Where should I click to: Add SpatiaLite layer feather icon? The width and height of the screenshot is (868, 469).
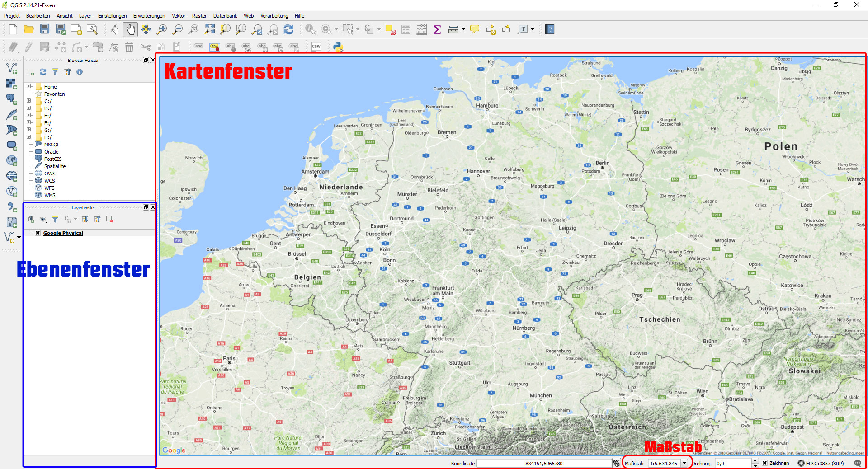tap(12, 115)
